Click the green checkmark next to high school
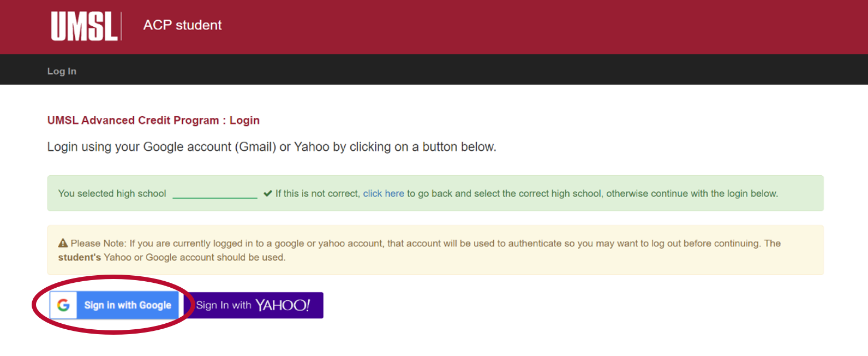The height and width of the screenshot is (356, 868). coord(267,193)
